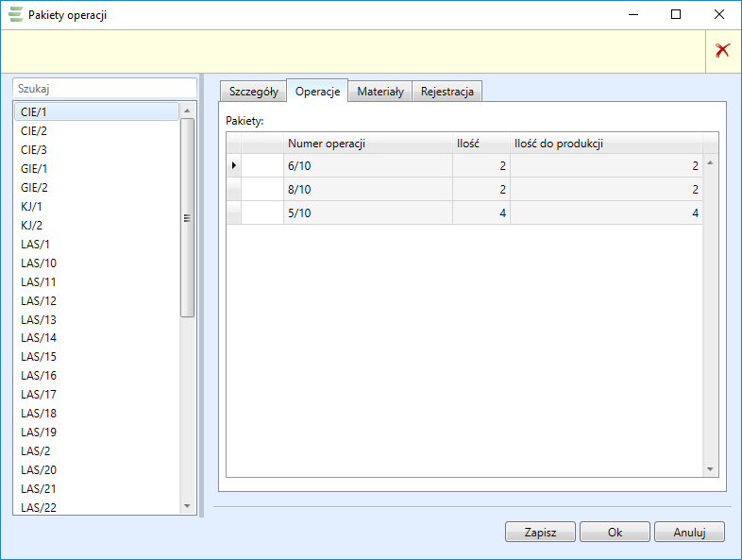Click the app logo in title bar

point(15,14)
